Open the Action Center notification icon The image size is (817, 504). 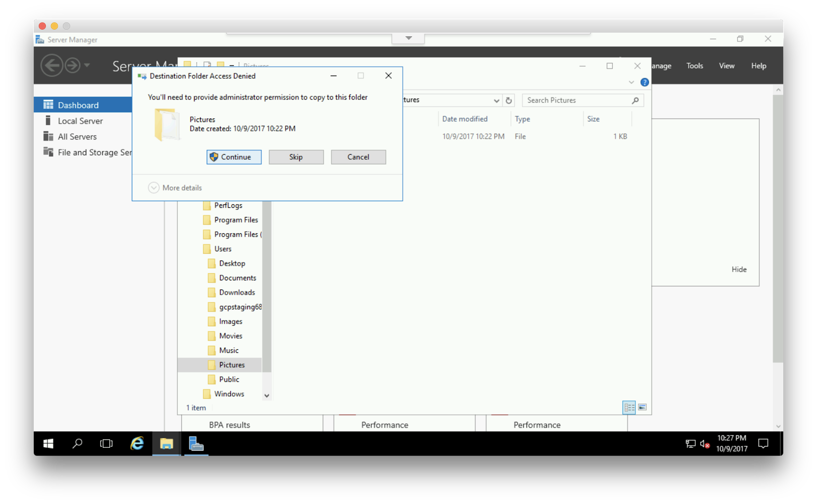click(763, 444)
